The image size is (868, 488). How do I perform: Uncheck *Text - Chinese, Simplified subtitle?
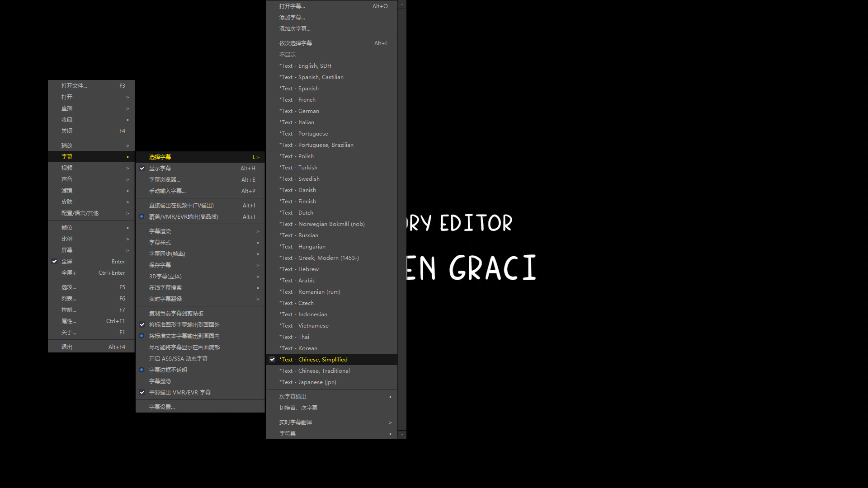[331, 360]
